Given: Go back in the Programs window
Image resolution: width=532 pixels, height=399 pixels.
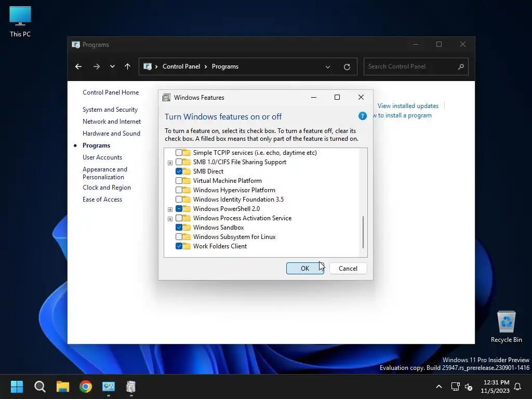Looking at the screenshot, I should click(78, 66).
